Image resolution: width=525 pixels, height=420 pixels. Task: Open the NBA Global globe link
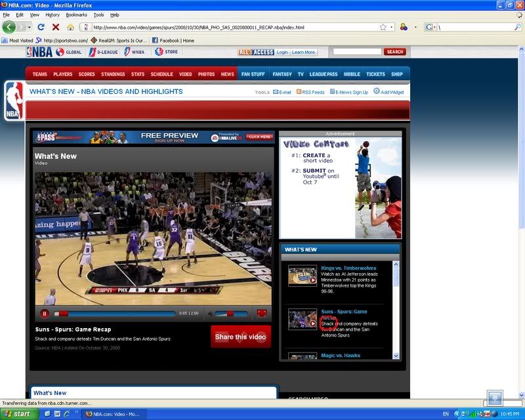click(x=69, y=52)
